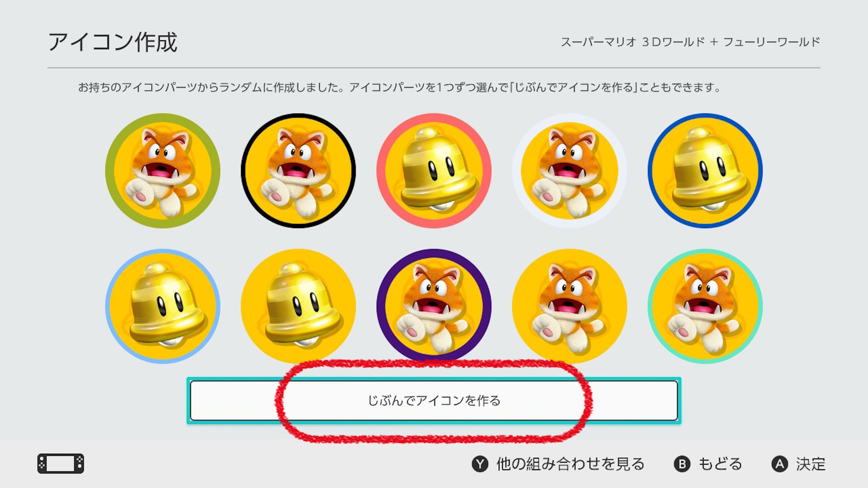Click B もどる to go back

708,464
